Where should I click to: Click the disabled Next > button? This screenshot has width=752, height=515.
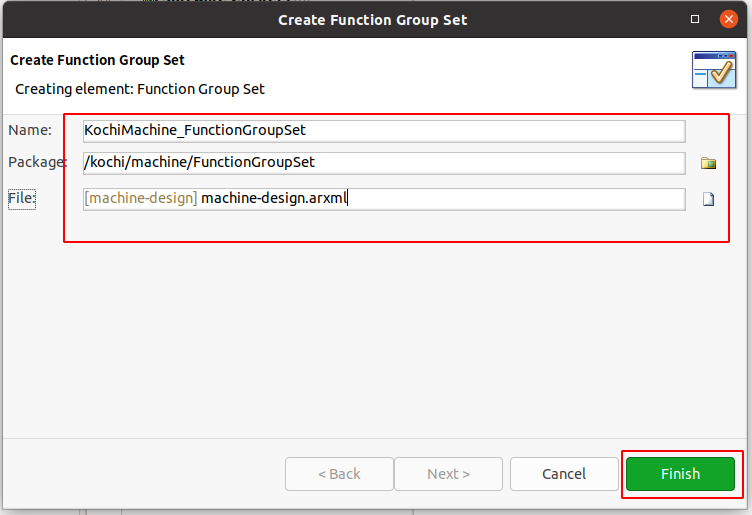(x=448, y=474)
